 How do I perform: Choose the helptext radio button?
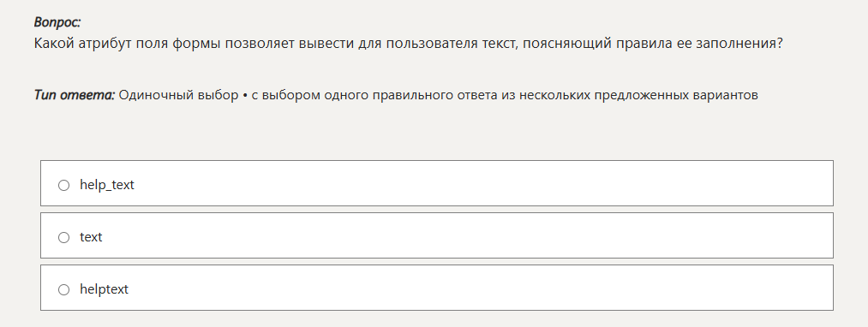[63, 289]
